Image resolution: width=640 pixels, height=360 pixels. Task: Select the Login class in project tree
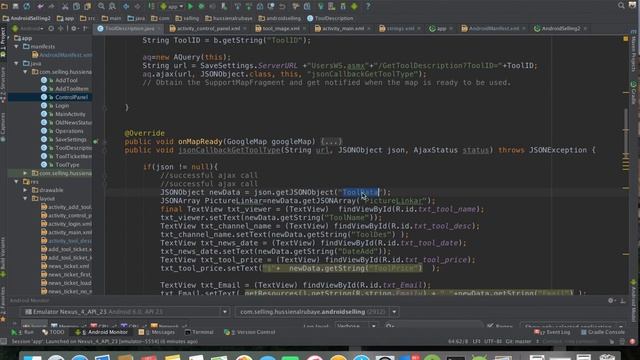62,106
